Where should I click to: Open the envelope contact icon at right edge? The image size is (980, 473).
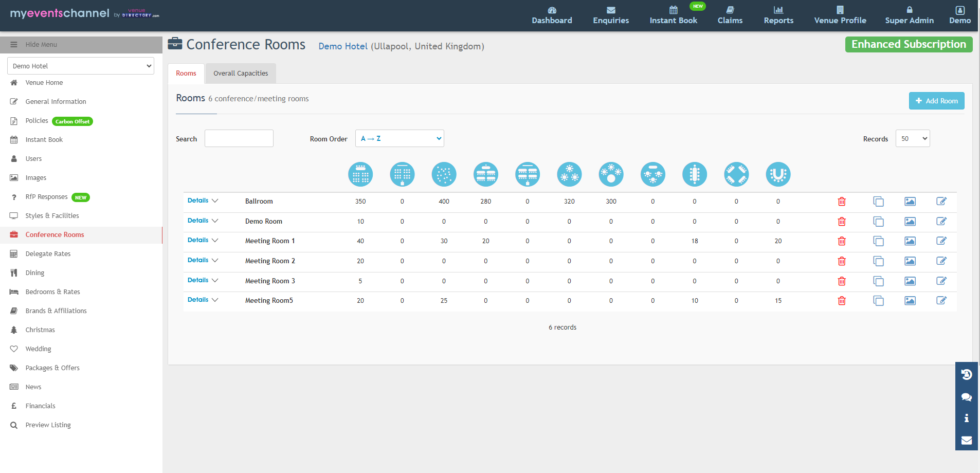(967, 440)
